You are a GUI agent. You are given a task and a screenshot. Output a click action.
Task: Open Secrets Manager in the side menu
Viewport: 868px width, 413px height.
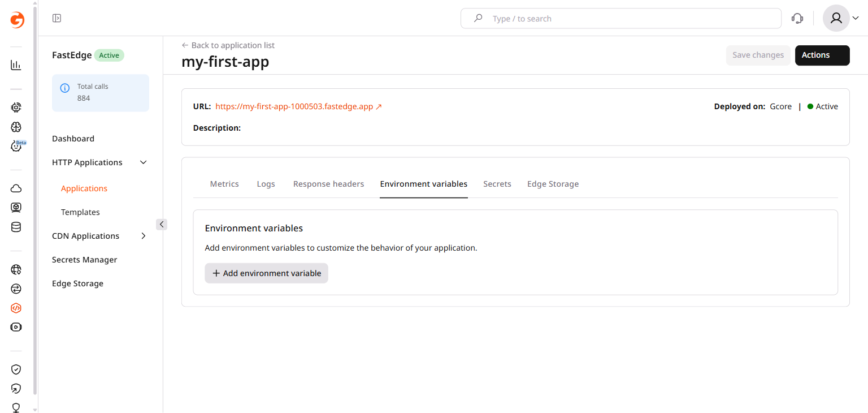[84, 260]
